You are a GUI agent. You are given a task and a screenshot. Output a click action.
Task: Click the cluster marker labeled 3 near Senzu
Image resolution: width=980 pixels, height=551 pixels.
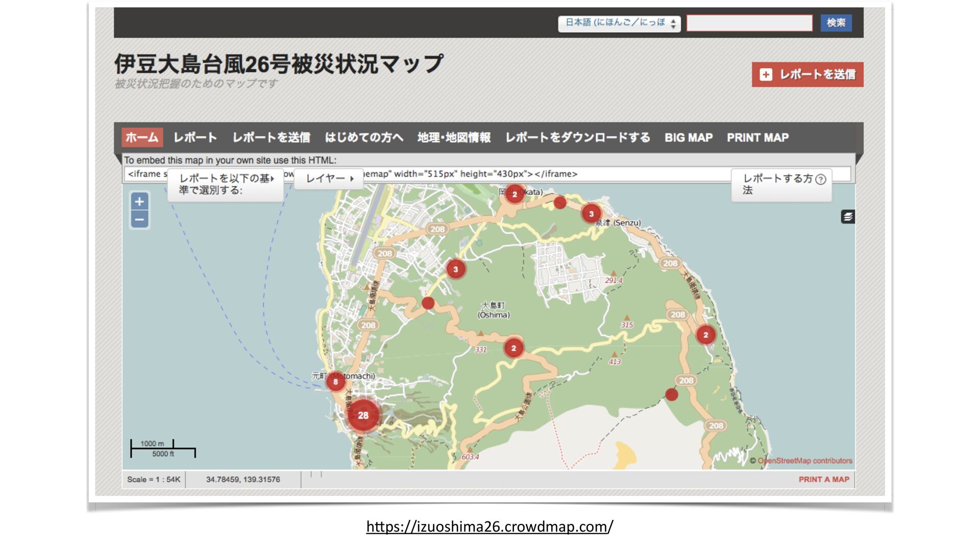[x=591, y=214]
